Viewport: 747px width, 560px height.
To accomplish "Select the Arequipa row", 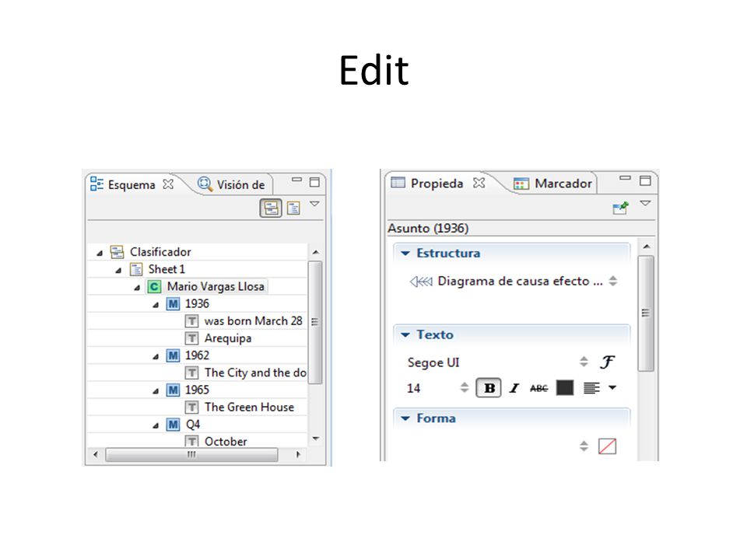I will point(228,338).
